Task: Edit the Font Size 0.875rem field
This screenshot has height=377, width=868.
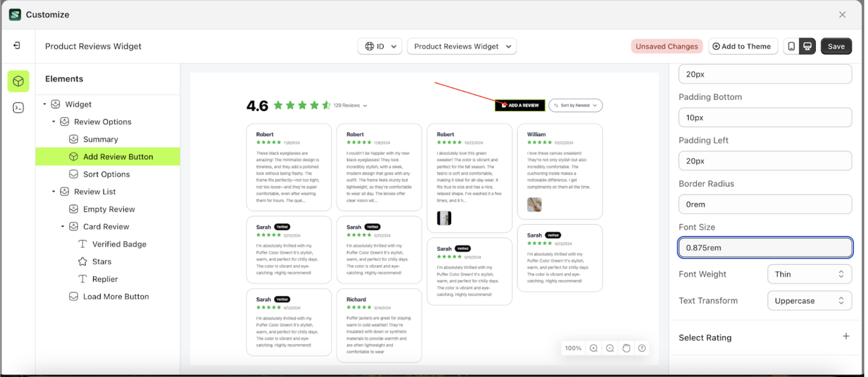Action: point(765,247)
